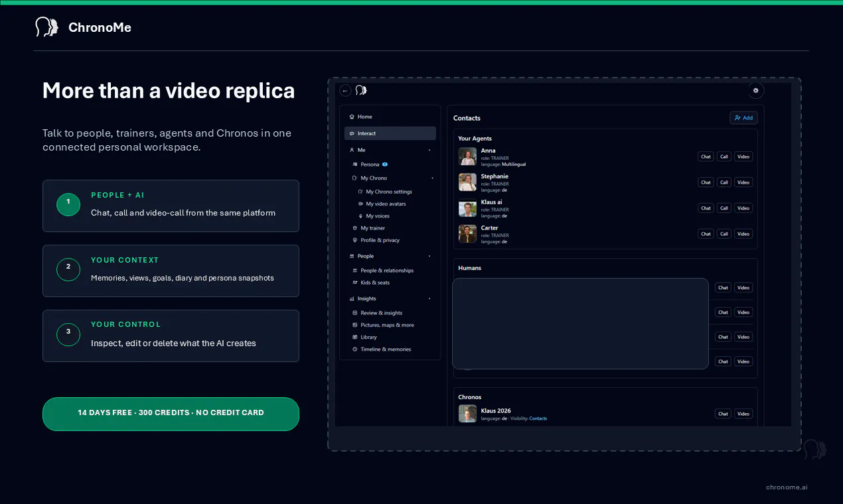This screenshot has height=504, width=843.
Task: Click Call in the Klaus ai row
Action: tap(724, 208)
